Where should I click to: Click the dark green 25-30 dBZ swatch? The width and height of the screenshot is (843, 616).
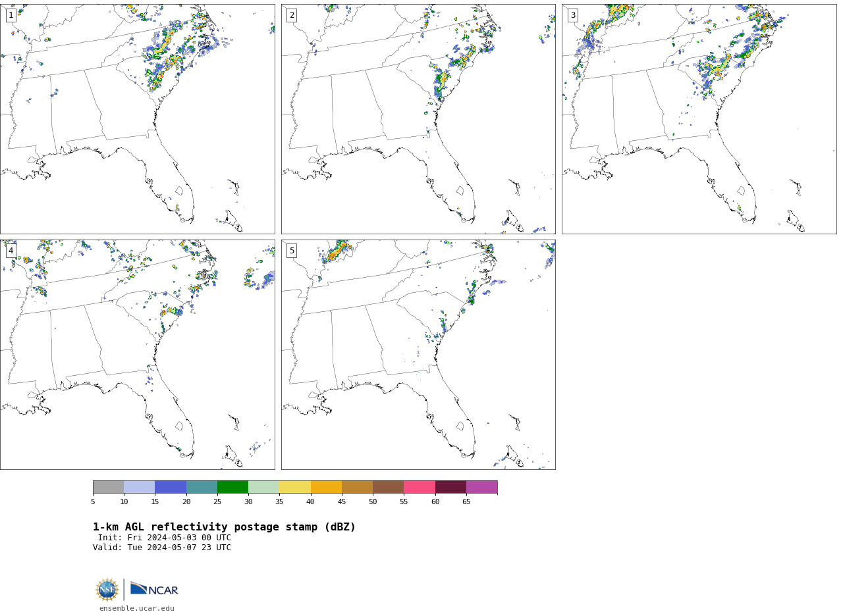(x=232, y=487)
